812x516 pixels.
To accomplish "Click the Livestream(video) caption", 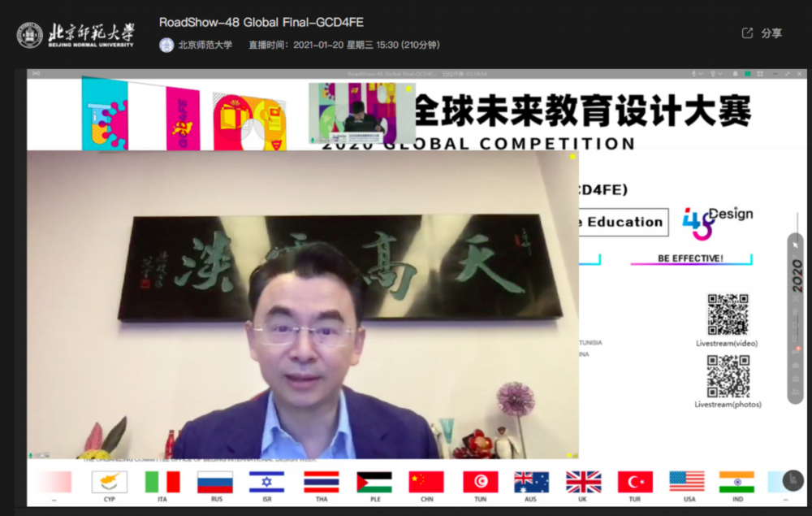I will (x=727, y=344).
